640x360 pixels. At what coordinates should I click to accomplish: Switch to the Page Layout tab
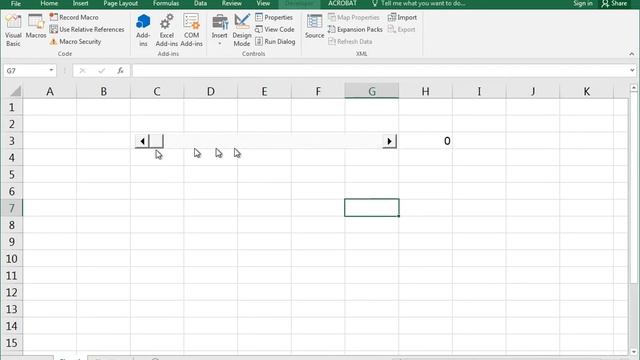(x=120, y=3)
